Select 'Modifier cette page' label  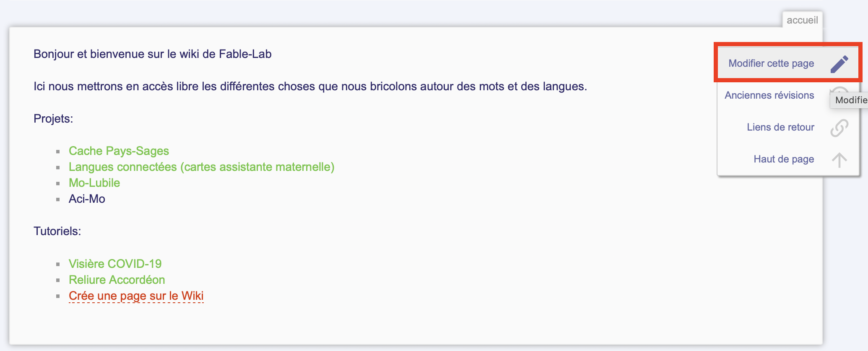(x=771, y=63)
